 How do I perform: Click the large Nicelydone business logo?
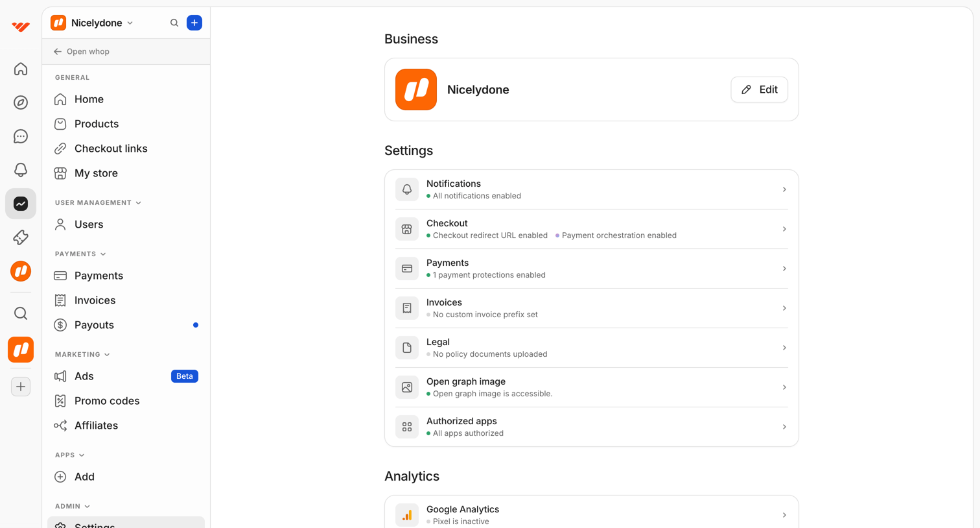[x=416, y=90]
